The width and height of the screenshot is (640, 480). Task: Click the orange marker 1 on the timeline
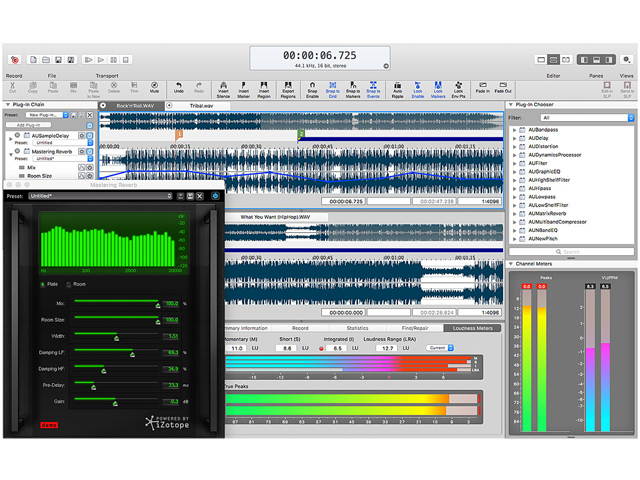tap(179, 134)
